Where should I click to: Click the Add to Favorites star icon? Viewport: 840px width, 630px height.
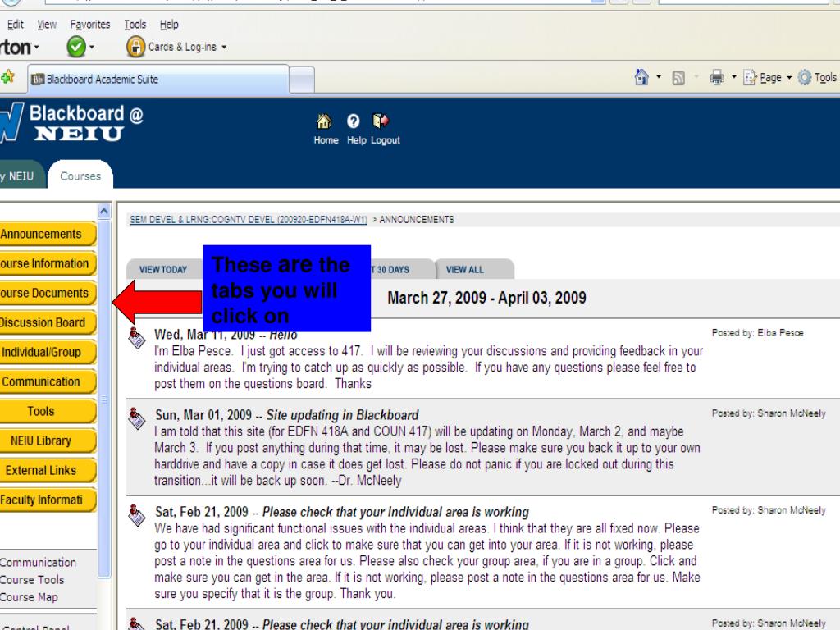point(7,77)
